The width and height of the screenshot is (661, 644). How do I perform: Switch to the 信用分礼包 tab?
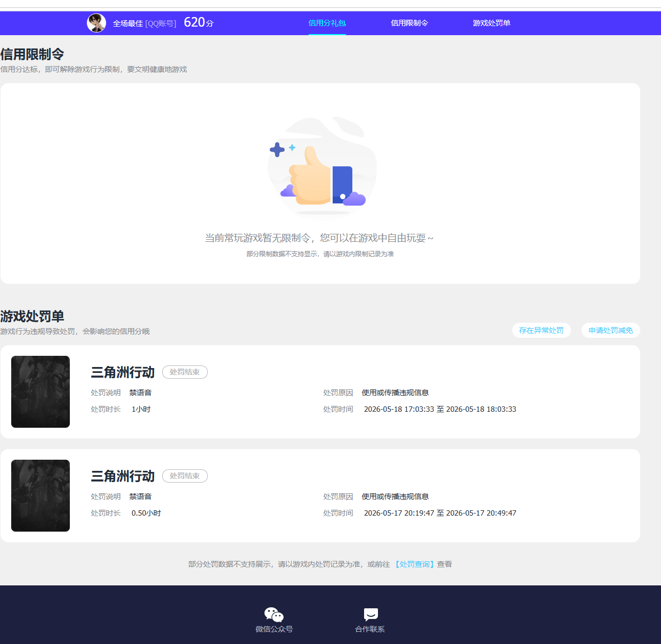pos(327,23)
